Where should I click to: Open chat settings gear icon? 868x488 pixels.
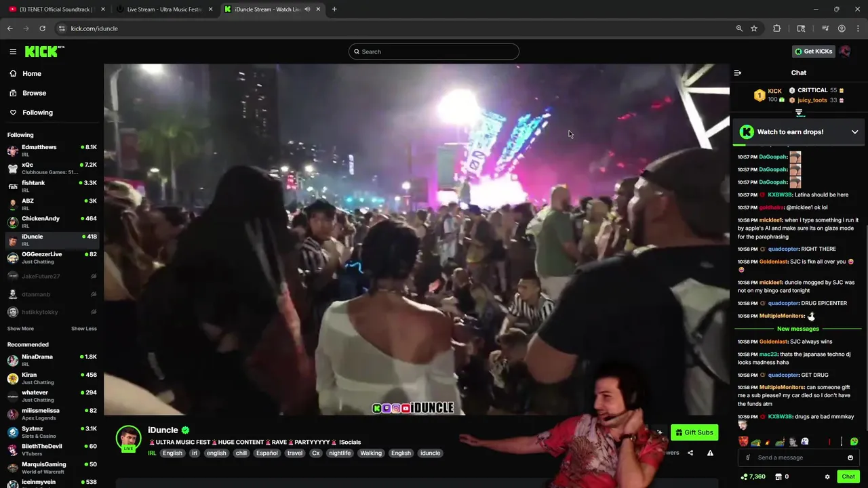(x=827, y=476)
